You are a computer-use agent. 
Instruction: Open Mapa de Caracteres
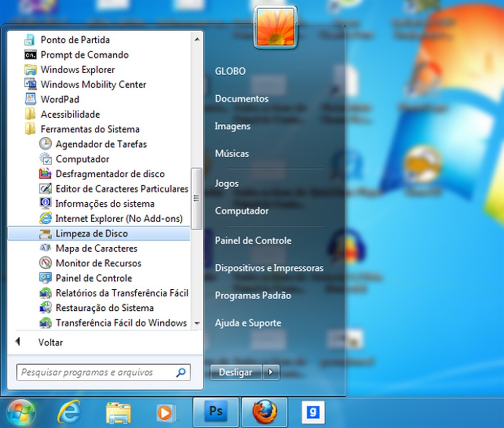point(96,248)
